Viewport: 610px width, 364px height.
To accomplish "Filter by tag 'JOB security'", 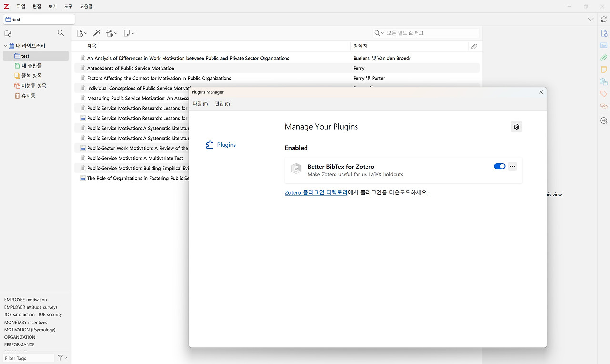I will coord(50,314).
